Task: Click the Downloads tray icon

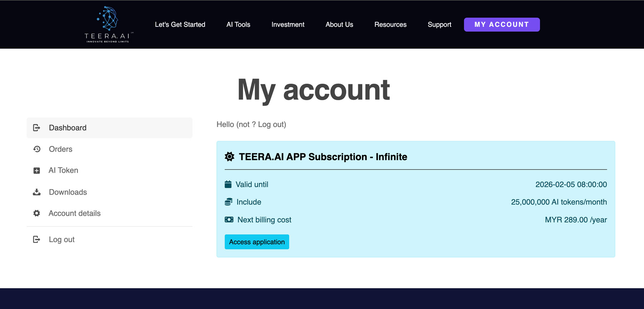Action: [x=36, y=192]
